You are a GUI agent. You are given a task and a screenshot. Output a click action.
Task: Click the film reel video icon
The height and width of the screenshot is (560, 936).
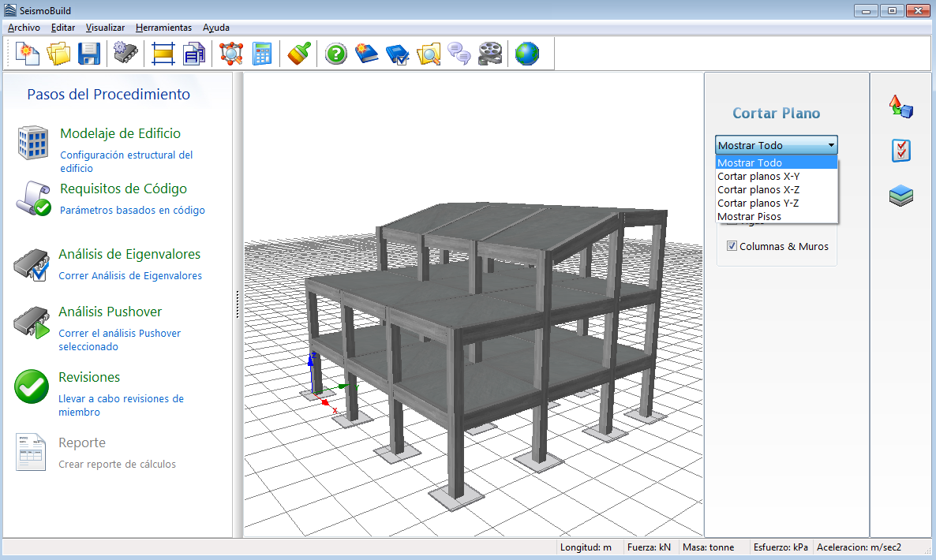(489, 54)
